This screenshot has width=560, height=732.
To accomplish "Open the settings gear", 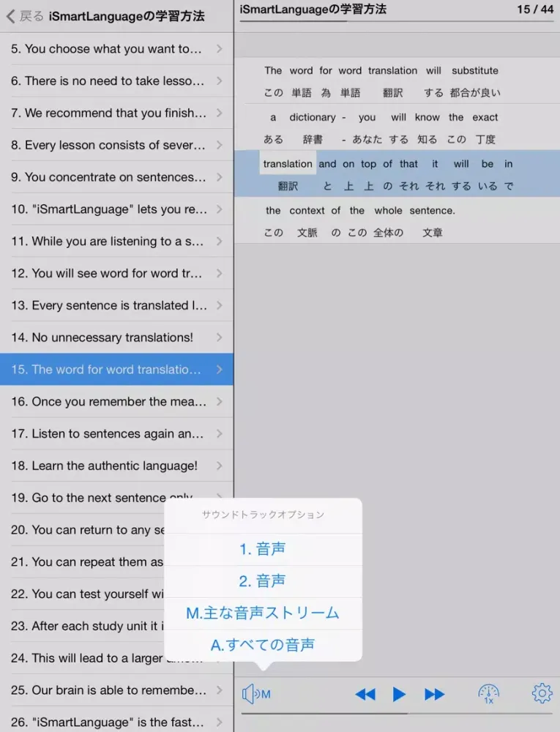I will (542, 693).
